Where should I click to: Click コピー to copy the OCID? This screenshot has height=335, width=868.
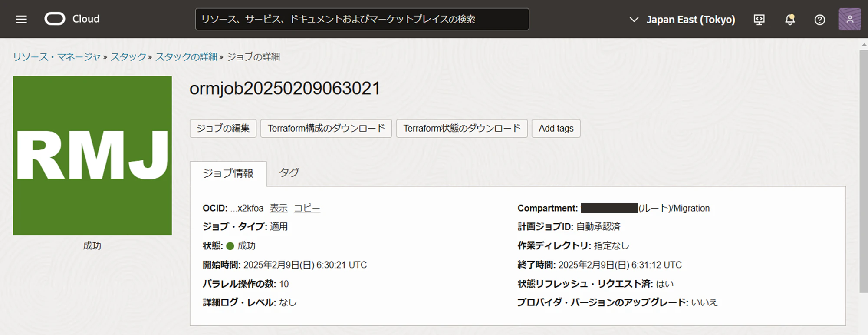307,208
